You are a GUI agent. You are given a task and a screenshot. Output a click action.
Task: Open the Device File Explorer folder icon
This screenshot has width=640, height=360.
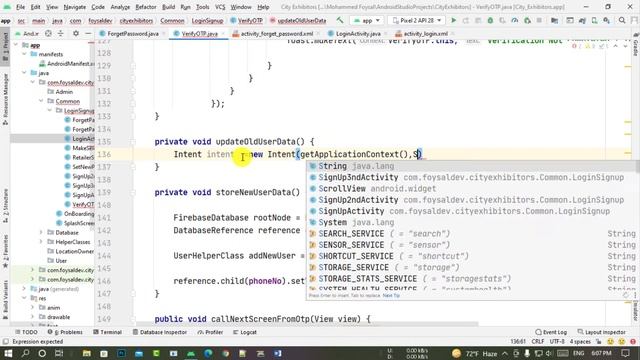tap(554, 20)
